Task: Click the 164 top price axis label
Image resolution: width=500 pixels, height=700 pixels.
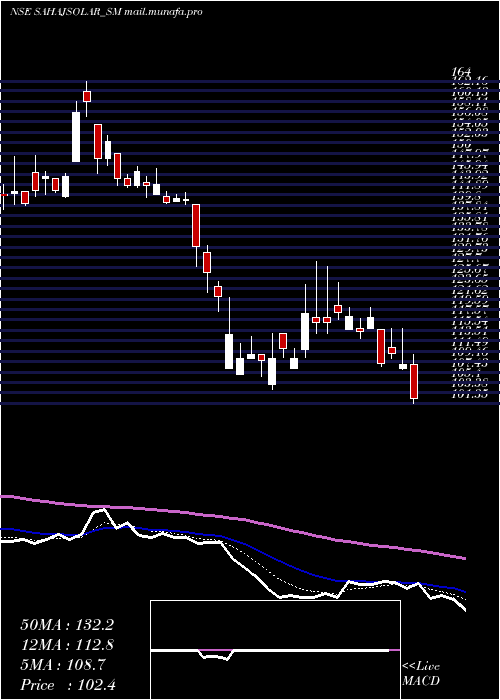Action: (461, 72)
